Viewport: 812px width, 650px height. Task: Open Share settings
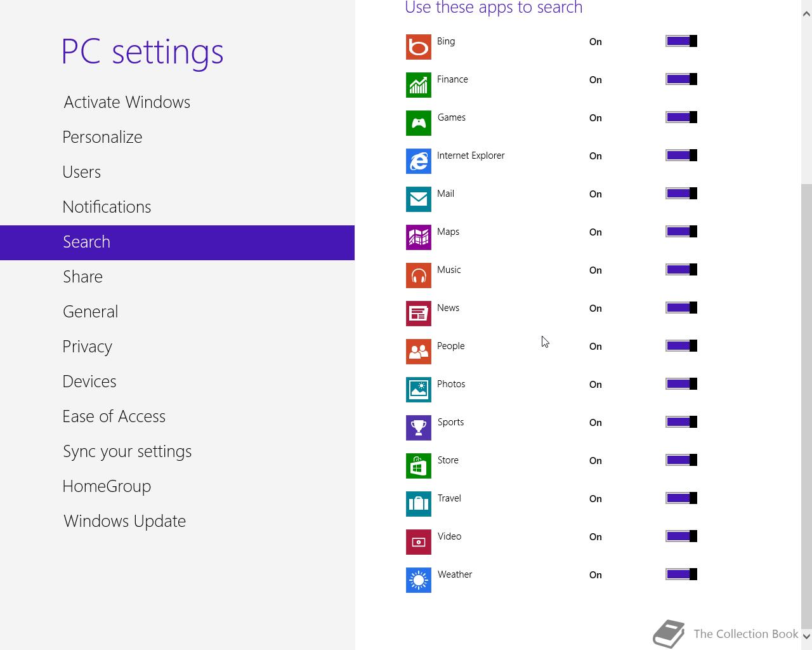(177, 277)
